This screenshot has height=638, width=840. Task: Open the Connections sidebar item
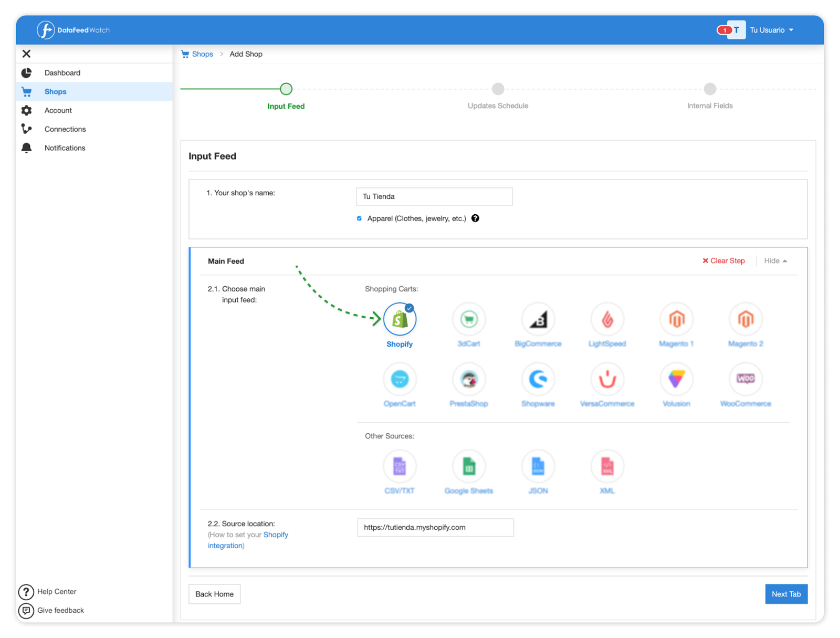[94, 129]
